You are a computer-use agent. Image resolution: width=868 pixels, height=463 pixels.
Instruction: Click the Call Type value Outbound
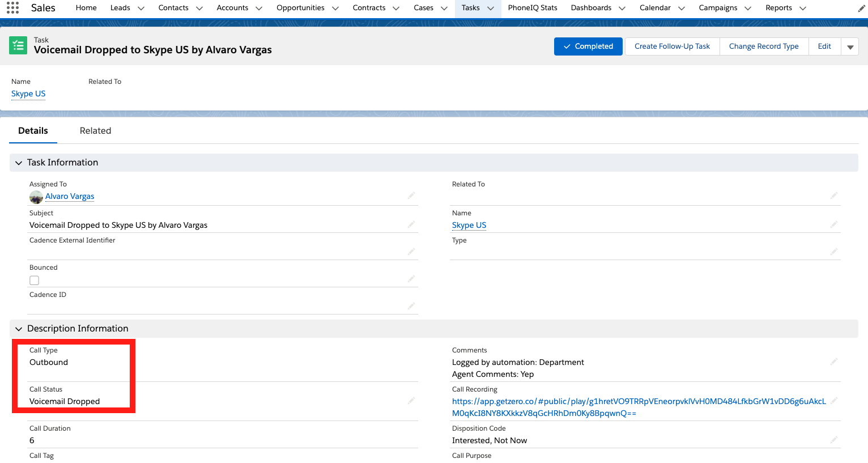click(x=49, y=363)
